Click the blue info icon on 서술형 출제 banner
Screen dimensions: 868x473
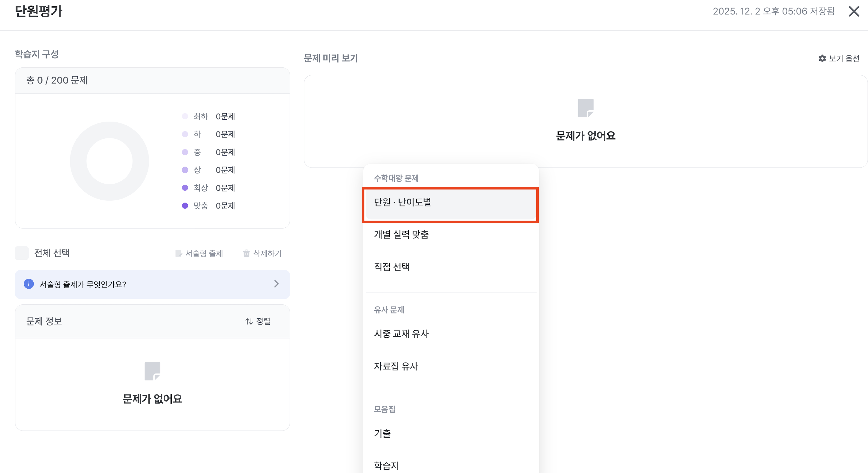[x=29, y=284]
